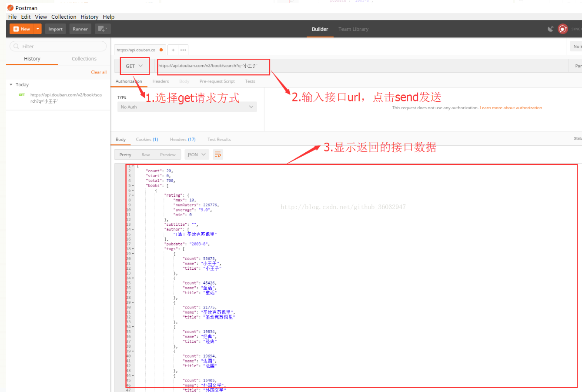582x392 pixels.
Task: Select the Collections sidebar tab
Action: (84, 59)
